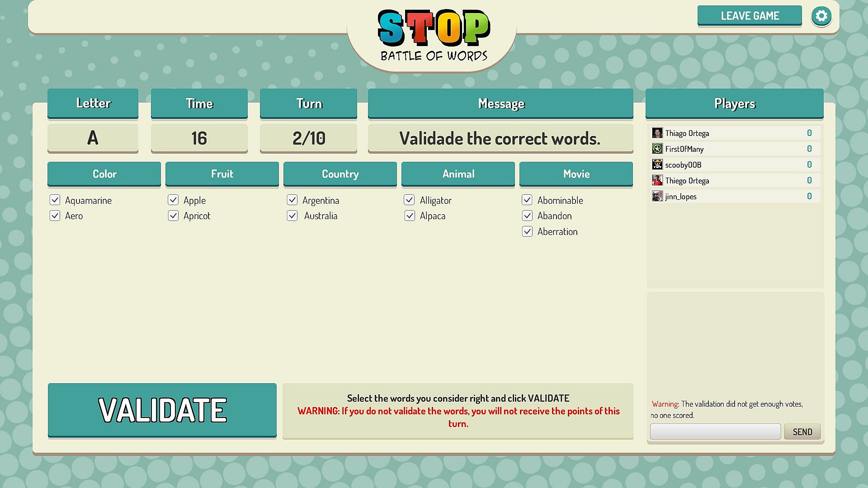Image resolution: width=868 pixels, height=488 pixels.
Task: Click the LEAVE GAME button
Action: pos(749,16)
